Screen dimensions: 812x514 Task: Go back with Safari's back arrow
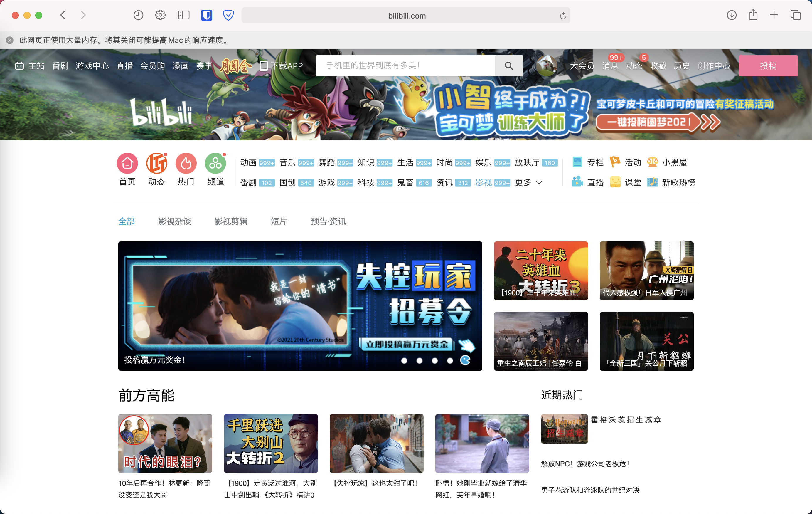(63, 15)
